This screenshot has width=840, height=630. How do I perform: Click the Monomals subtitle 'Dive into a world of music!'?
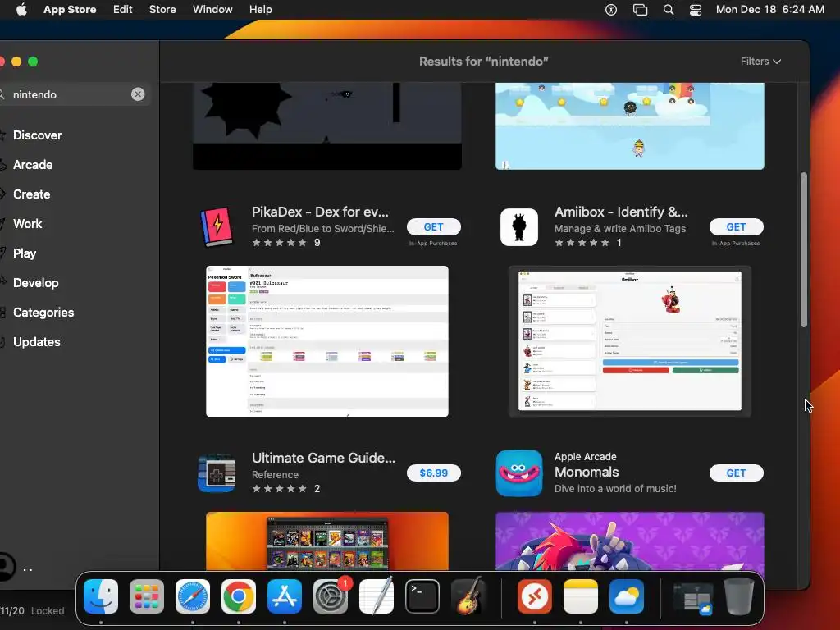615,489
